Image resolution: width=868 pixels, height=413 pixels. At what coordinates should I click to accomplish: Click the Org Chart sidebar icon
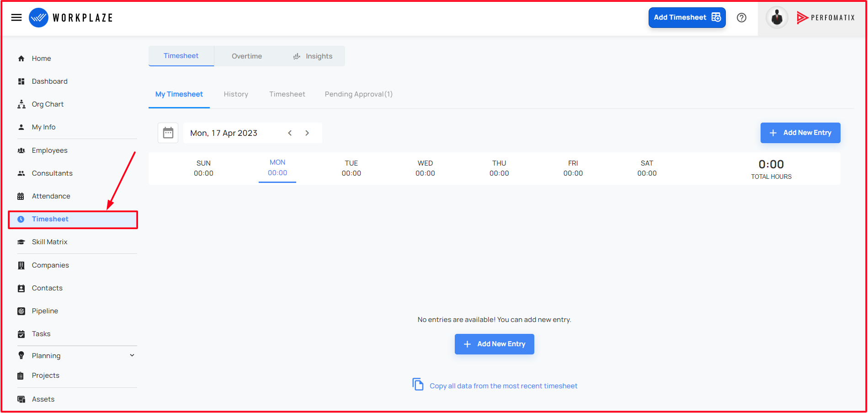click(21, 104)
